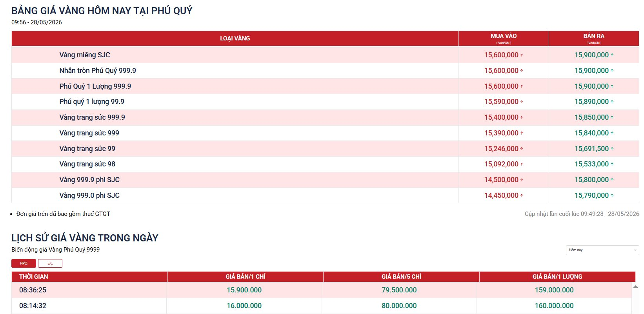Select Nhẫn tròn Phú Quý 999.9 label

click(x=98, y=71)
